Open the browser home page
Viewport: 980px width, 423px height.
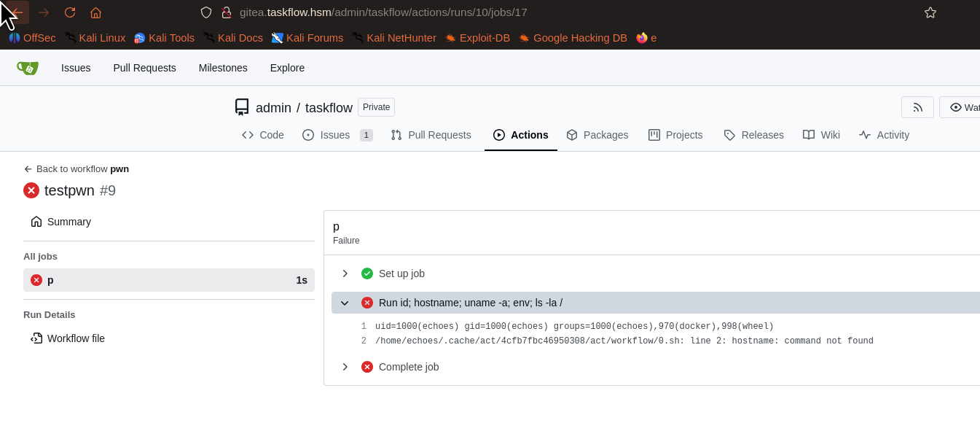pyautogui.click(x=95, y=12)
